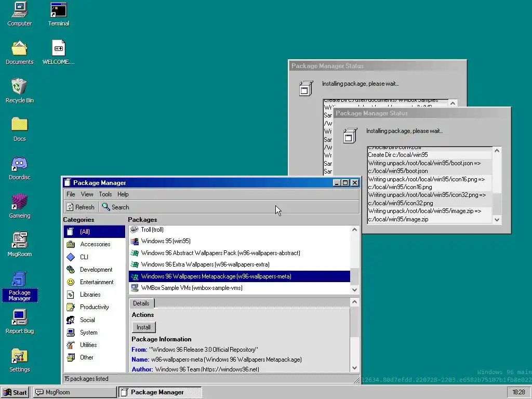Viewport: 532px width, 399px height.
Task: Select the Accessories category
Action: coord(95,244)
